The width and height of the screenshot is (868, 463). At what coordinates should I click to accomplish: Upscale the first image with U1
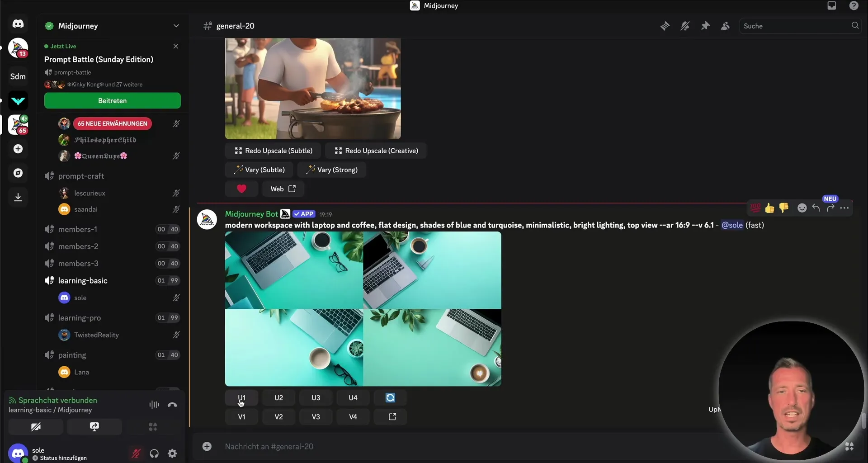[241, 397]
